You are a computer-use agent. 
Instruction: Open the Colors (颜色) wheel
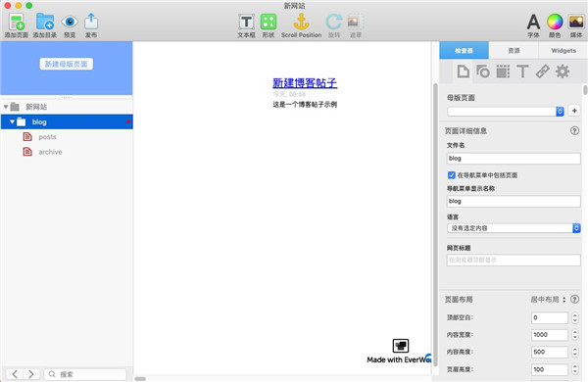click(555, 22)
